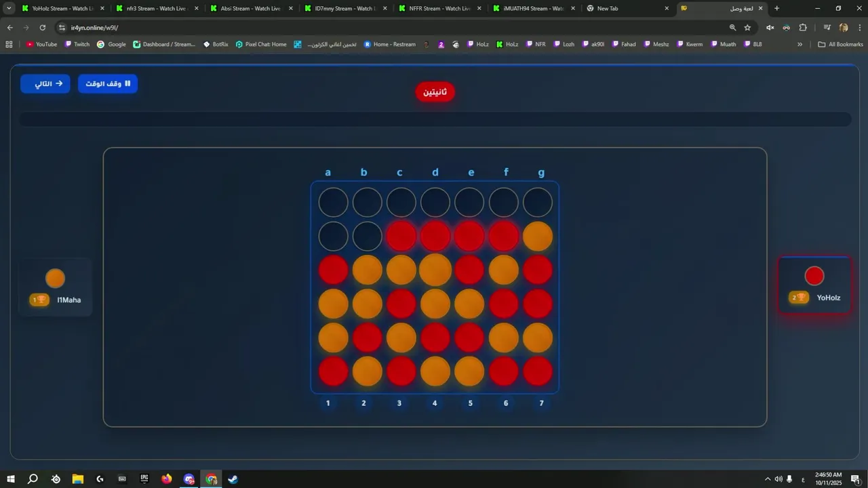Open site information icon in address bar
Image resolution: width=868 pixels, height=488 pixels.
point(62,28)
